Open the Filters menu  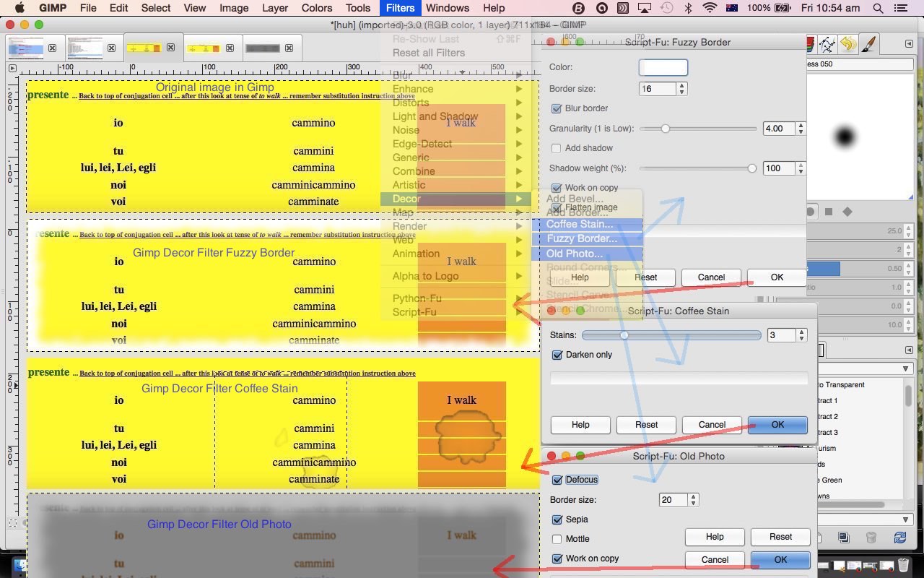coord(400,8)
